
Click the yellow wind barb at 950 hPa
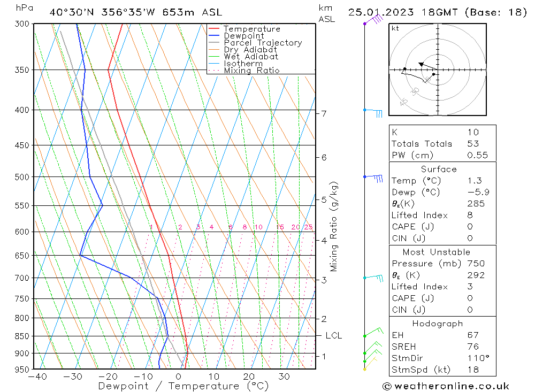pyautogui.click(x=370, y=363)
